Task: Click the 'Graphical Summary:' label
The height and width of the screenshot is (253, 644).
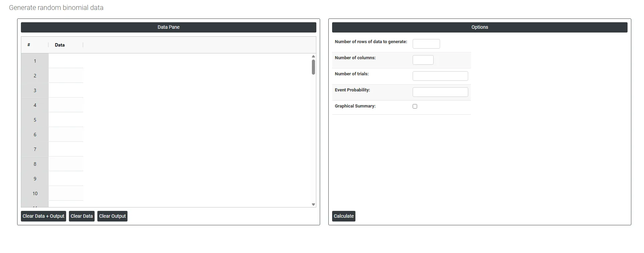Action: coord(355,106)
